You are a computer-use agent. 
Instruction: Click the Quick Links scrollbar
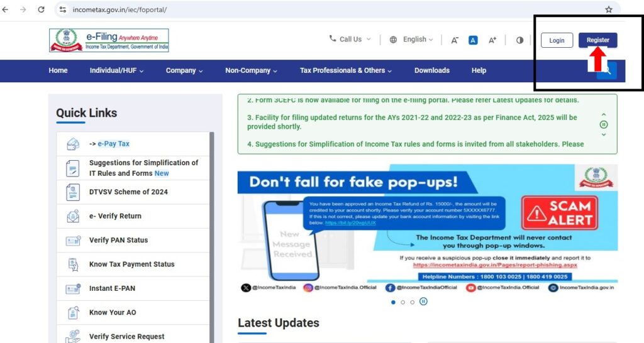click(x=212, y=237)
